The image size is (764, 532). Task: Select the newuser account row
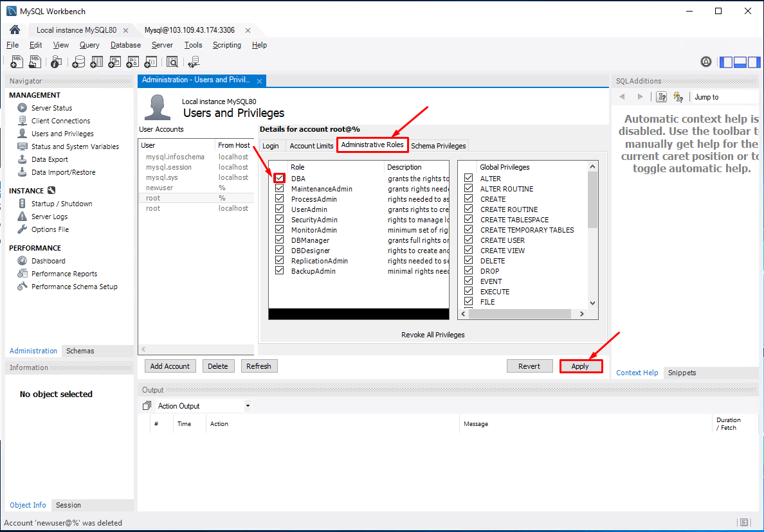[196, 188]
